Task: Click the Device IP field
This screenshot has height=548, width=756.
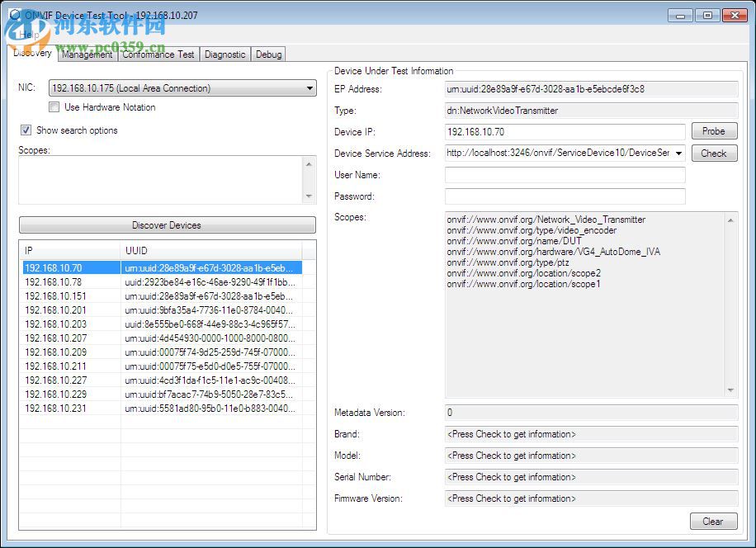Action: [x=565, y=131]
